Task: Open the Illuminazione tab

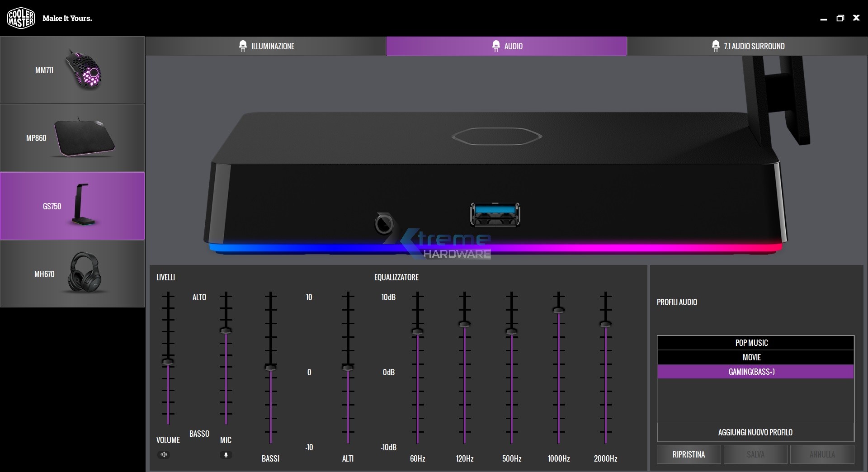Action: [266, 46]
